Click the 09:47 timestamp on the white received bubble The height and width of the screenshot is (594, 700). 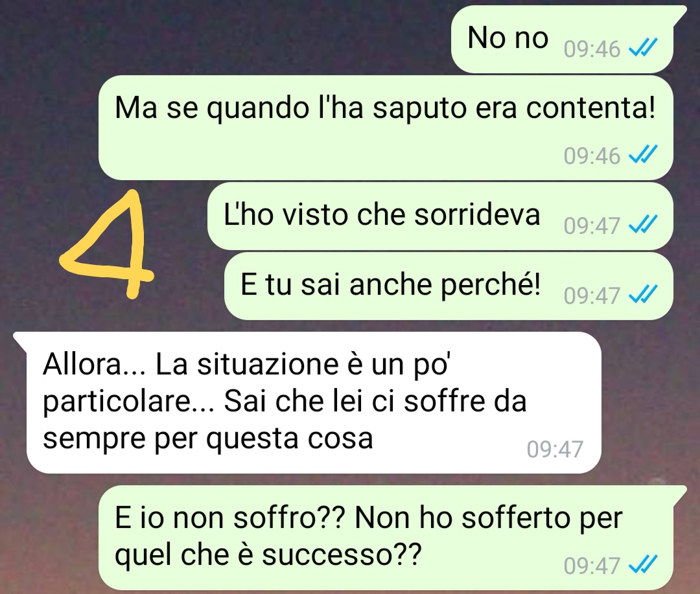click(x=555, y=450)
